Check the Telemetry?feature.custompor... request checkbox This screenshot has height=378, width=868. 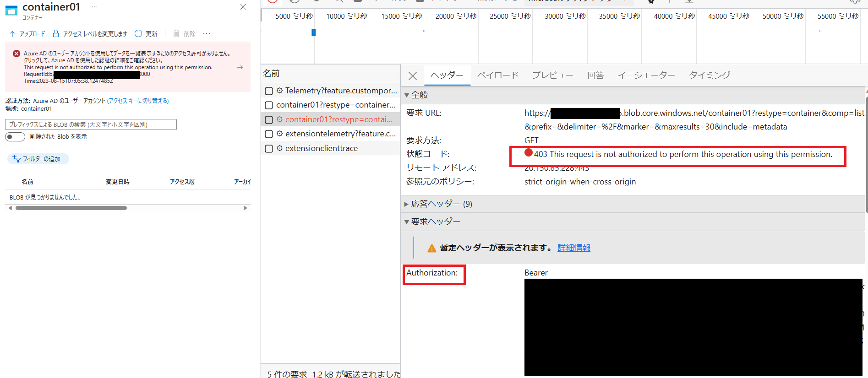pyautogui.click(x=269, y=91)
